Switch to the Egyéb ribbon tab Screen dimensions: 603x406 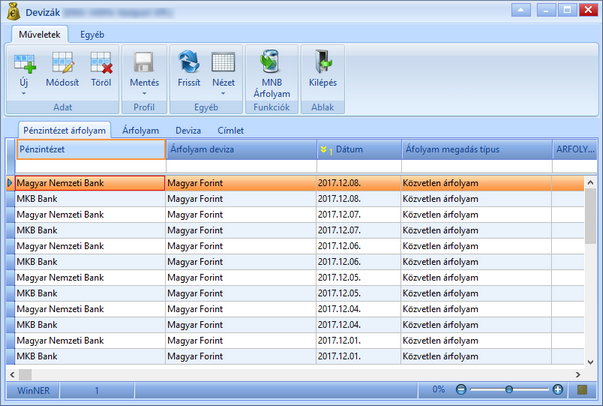pyautogui.click(x=92, y=35)
